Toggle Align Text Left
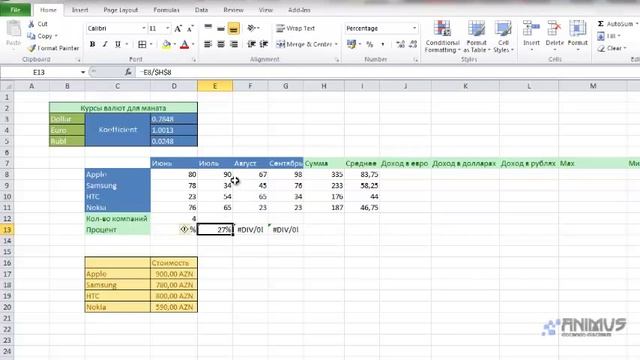 208,44
